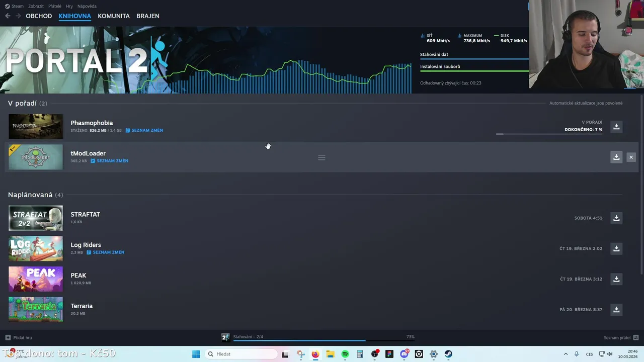Switch to the KNIHOVNA tab
Viewport: 644px width, 362px height.
[x=74, y=16]
